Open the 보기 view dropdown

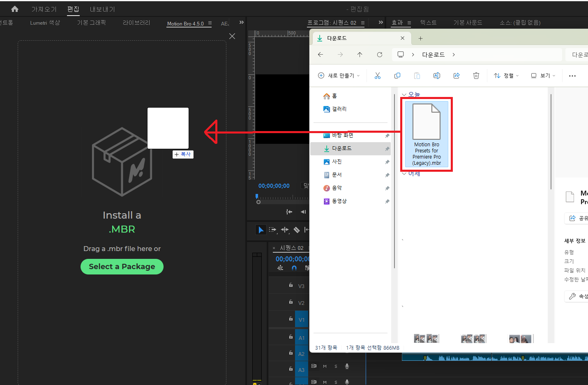coord(543,76)
